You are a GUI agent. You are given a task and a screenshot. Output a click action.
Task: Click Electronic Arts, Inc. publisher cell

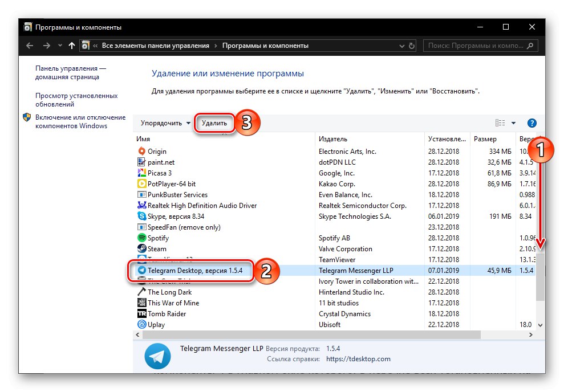tap(347, 151)
